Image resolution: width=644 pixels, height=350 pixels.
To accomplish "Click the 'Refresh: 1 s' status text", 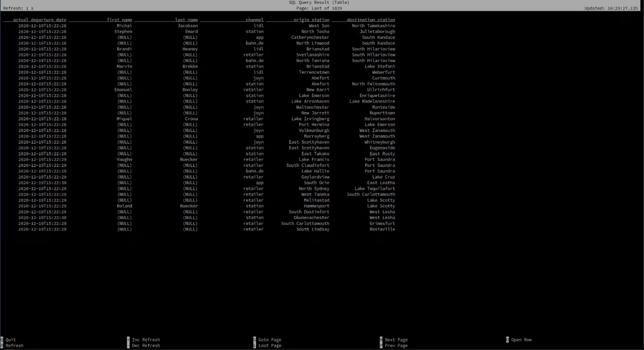I will [x=18, y=8].
